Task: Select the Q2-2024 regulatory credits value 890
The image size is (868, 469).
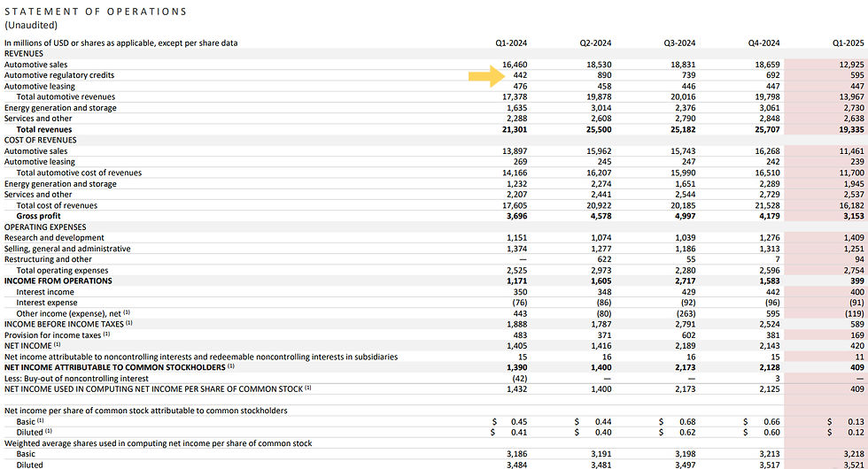Action: [x=604, y=75]
